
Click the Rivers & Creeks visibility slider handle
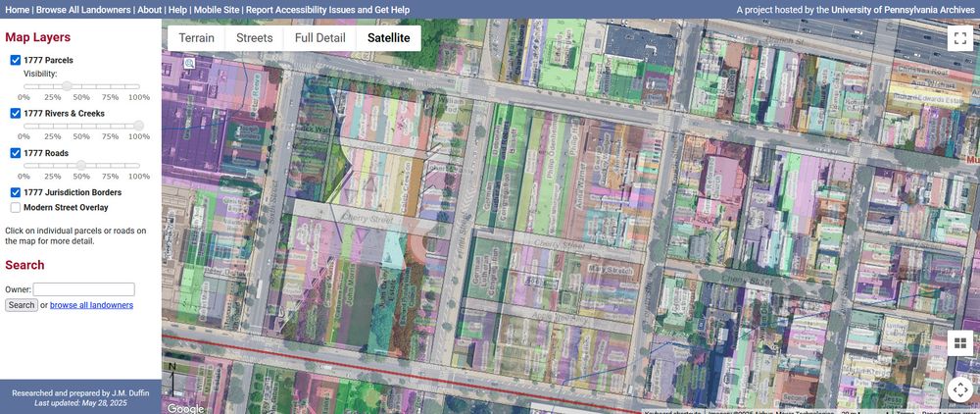pos(139,126)
